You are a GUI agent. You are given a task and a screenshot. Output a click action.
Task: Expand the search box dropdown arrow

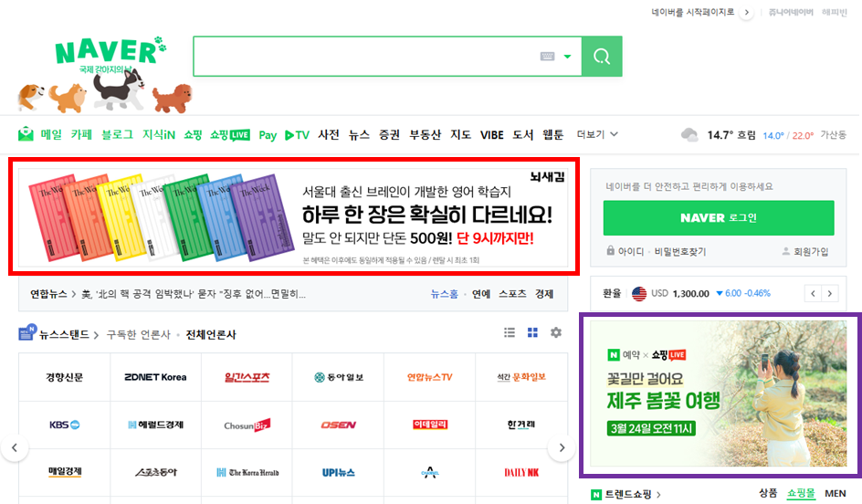(x=567, y=57)
